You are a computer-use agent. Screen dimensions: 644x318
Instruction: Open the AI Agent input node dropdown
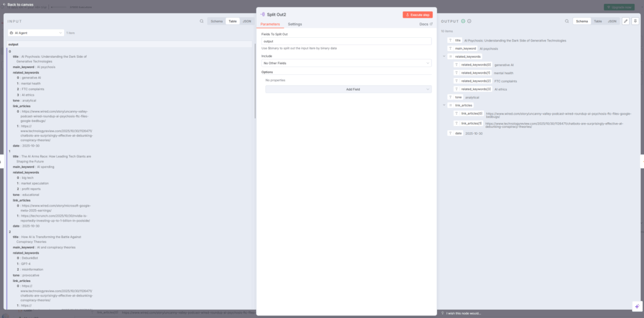36,32
